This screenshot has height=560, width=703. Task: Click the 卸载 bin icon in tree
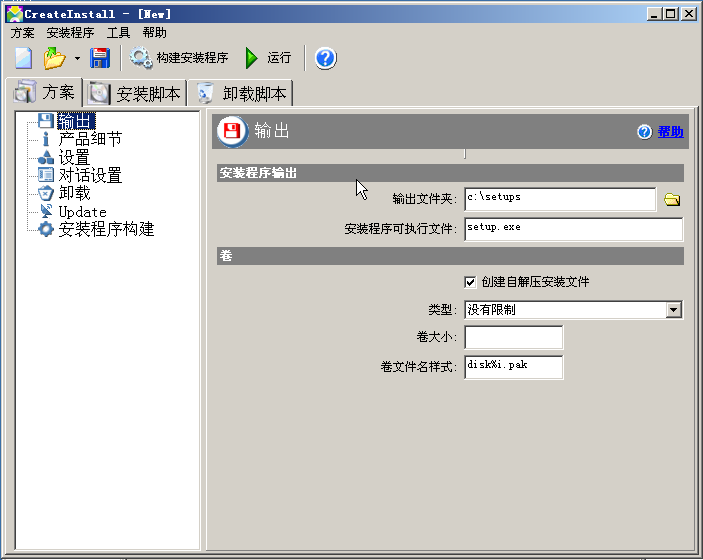coord(46,193)
